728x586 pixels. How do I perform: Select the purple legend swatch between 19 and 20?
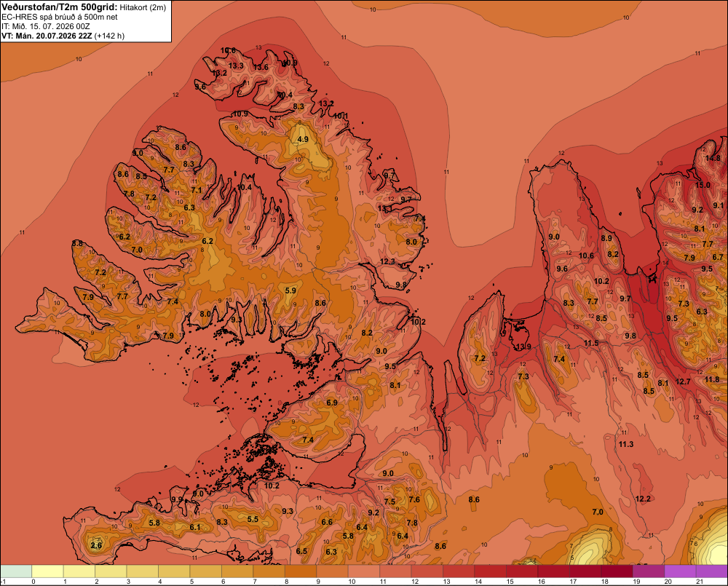coord(648,571)
